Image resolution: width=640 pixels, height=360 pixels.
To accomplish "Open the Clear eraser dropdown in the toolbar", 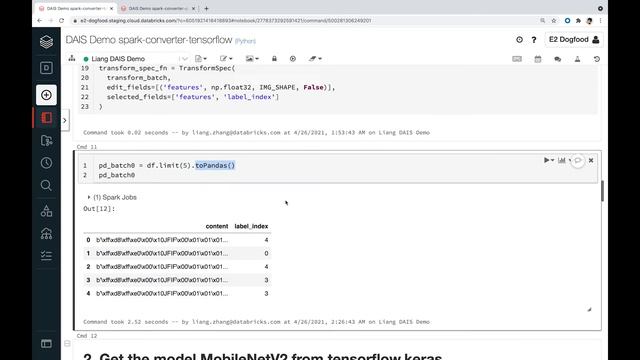I will pyautogui.click(x=315, y=59).
